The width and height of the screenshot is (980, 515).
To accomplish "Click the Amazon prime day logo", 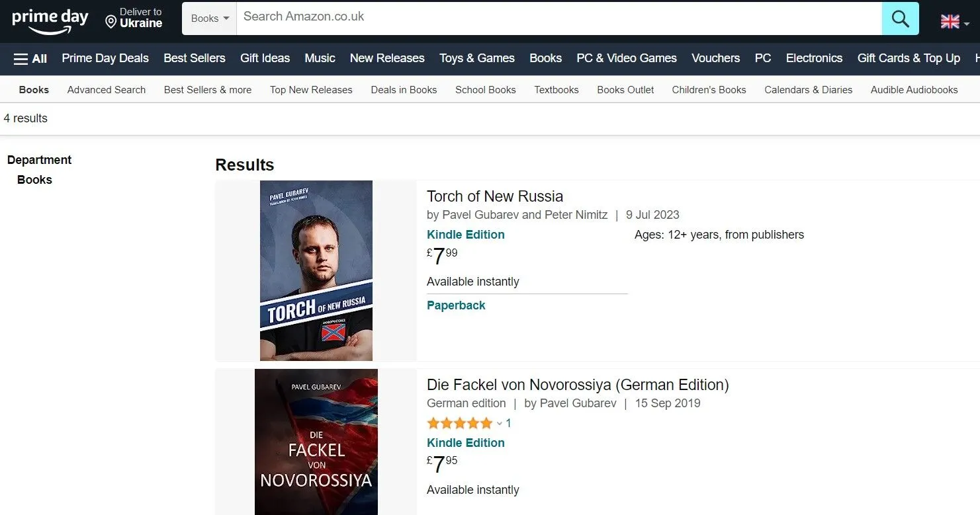I will (50, 19).
